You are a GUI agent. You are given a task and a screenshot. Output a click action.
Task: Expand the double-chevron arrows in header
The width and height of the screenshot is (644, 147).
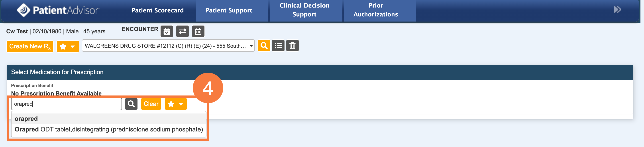617,10
